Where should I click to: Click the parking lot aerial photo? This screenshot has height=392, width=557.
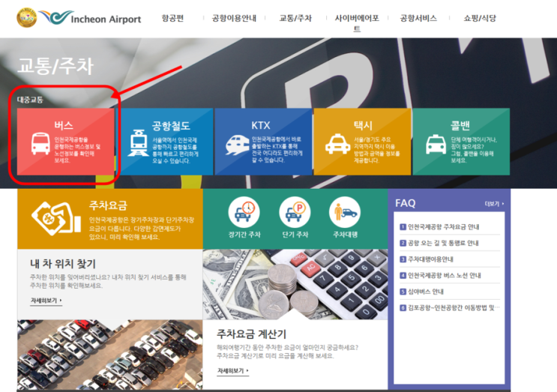pos(109,355)
